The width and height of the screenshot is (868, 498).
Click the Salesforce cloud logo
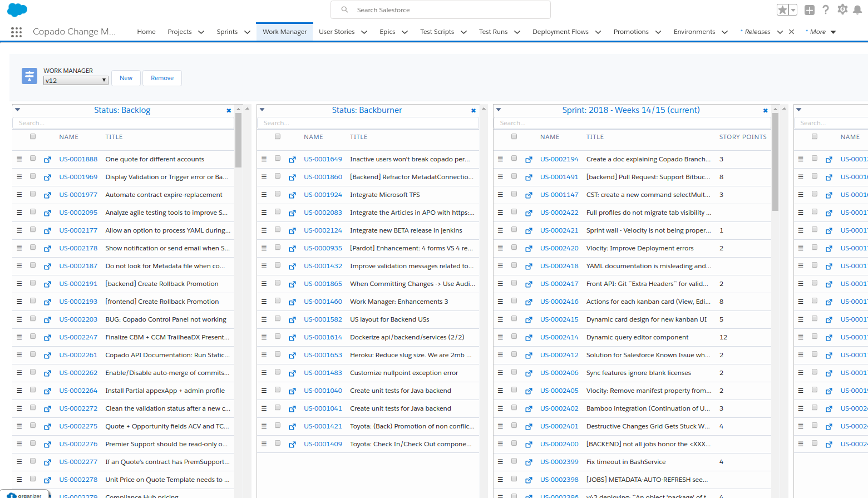pyautogui.click(x=17, y=10)
